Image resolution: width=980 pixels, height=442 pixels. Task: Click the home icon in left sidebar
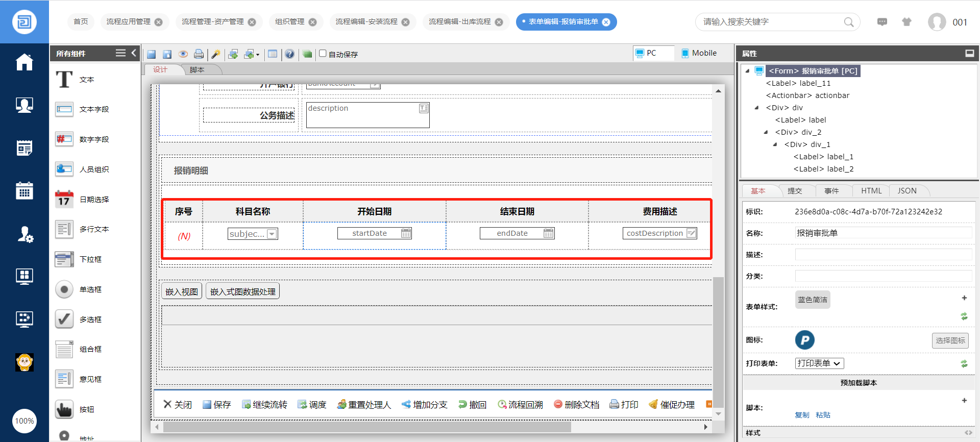[x=24, y=62]
